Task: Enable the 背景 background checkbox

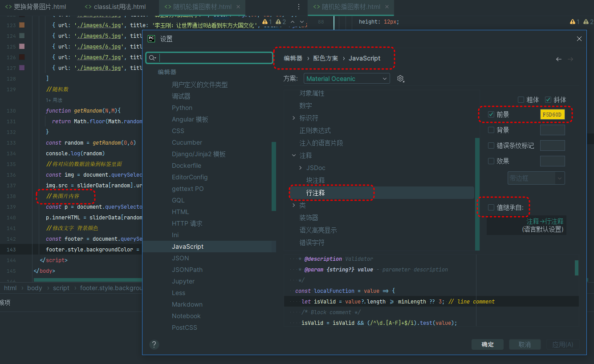Action: (491, 130)
